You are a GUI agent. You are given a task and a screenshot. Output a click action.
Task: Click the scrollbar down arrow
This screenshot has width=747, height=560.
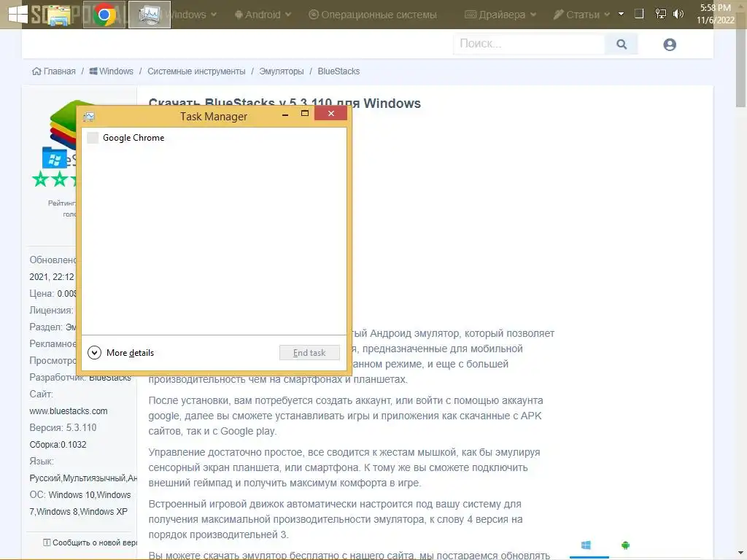[741, 555]
